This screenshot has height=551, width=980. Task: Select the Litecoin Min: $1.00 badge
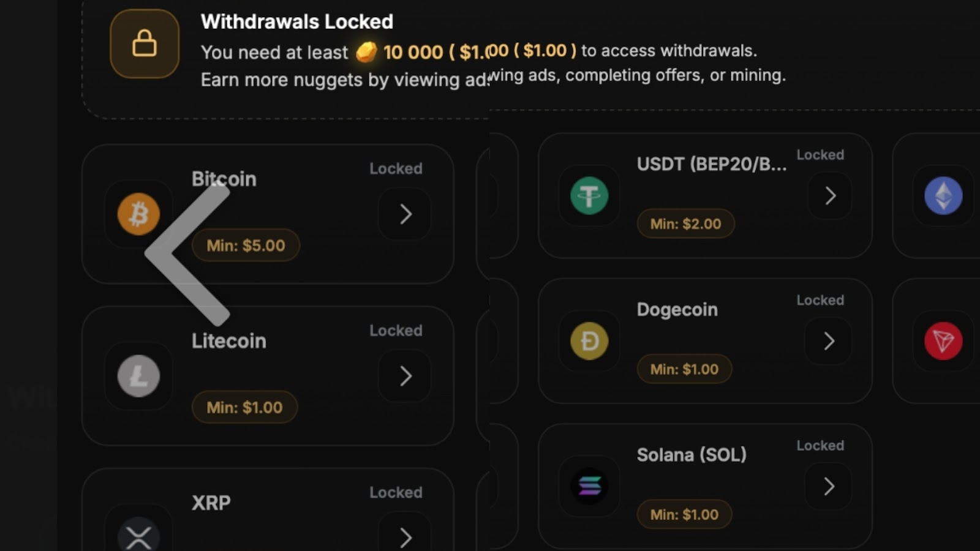click(x=244, y=408)
